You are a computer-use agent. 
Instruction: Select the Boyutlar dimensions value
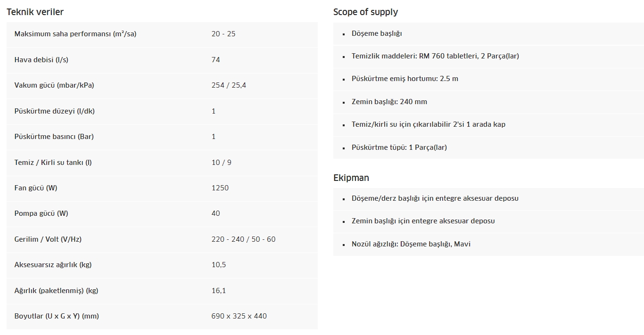coord(239,316)
